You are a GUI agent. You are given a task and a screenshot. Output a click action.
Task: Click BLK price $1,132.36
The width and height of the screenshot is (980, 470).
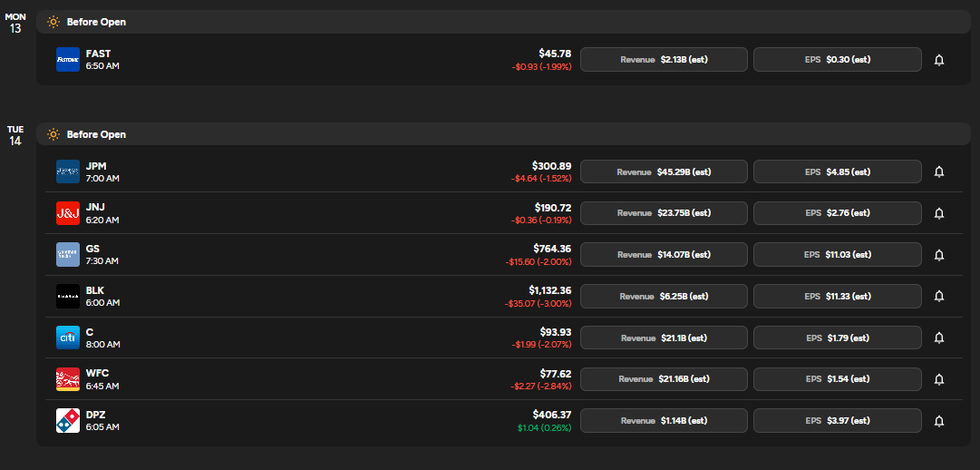(x=550, y=290)
